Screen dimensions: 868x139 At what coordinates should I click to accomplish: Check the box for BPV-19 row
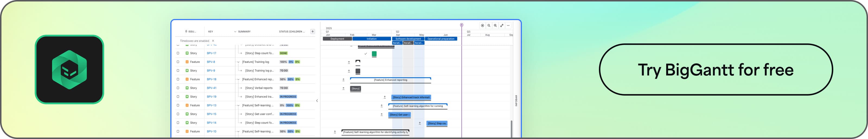point(178,97)
